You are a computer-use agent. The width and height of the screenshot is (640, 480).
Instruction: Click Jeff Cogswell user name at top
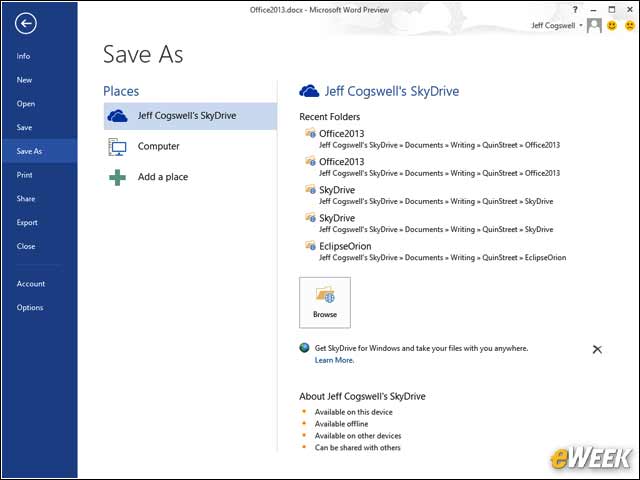point(553,25)
